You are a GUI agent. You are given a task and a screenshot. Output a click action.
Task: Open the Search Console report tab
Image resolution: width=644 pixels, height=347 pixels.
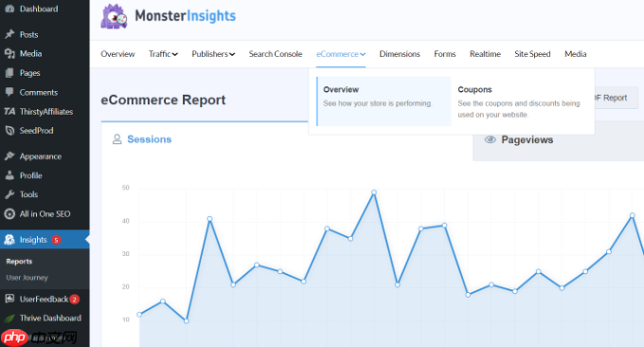(276, 54)
